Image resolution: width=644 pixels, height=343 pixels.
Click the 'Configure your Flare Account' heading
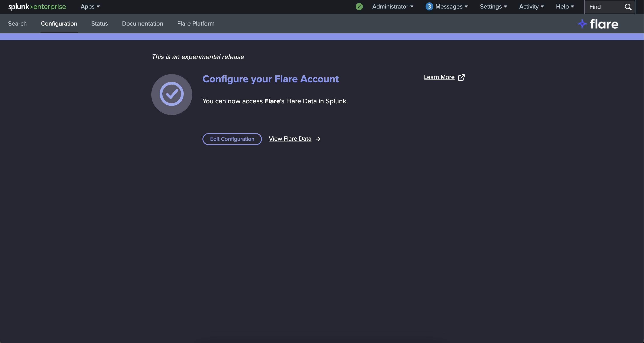tap(270, 79)
